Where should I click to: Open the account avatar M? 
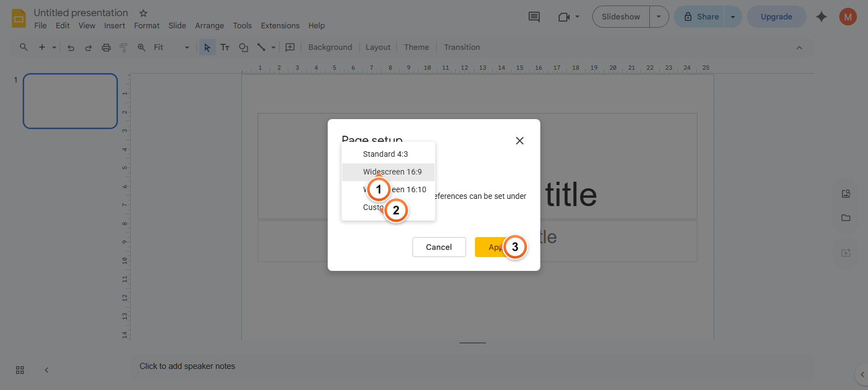(x=848, y=17)
